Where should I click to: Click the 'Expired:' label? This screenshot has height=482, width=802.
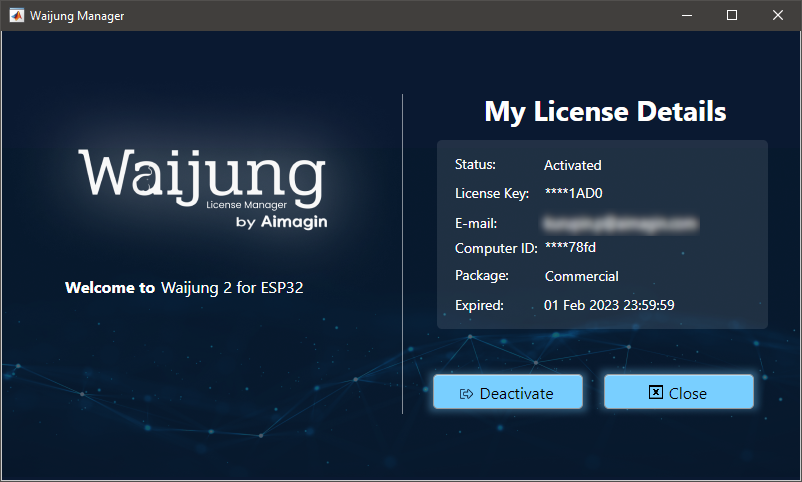pyautogui.click(x=479, y=305)
